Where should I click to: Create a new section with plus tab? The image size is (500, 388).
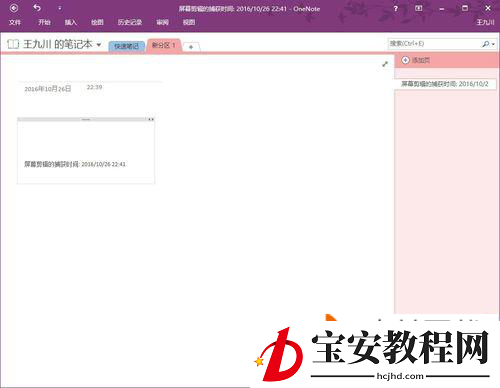click(191, 47)
